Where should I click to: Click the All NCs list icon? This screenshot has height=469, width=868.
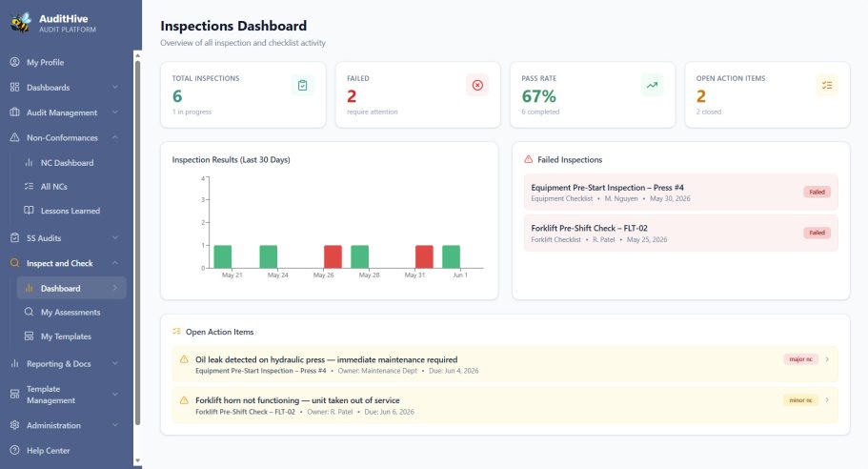[x=29, y=186]
